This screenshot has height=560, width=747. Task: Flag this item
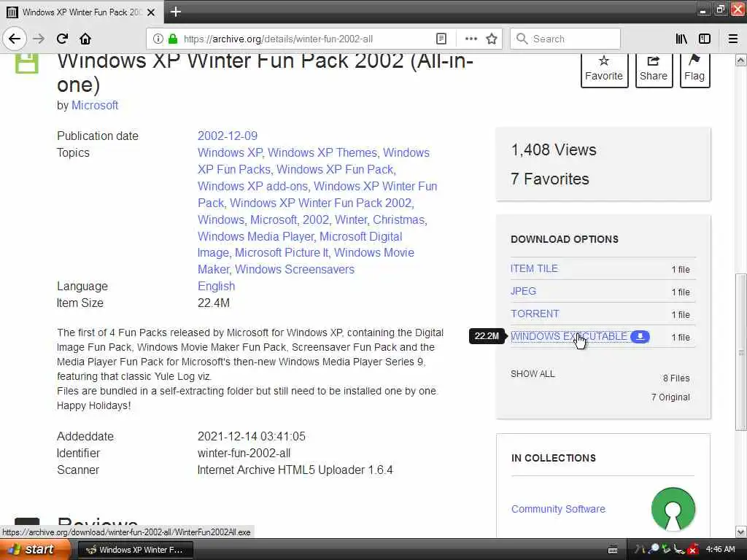(x=694, y=69)
